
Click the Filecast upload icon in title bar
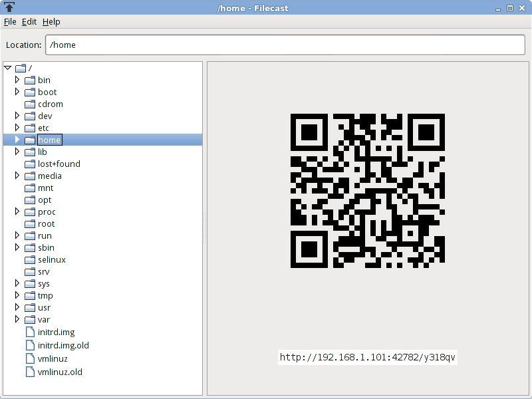tap(9, 7)
